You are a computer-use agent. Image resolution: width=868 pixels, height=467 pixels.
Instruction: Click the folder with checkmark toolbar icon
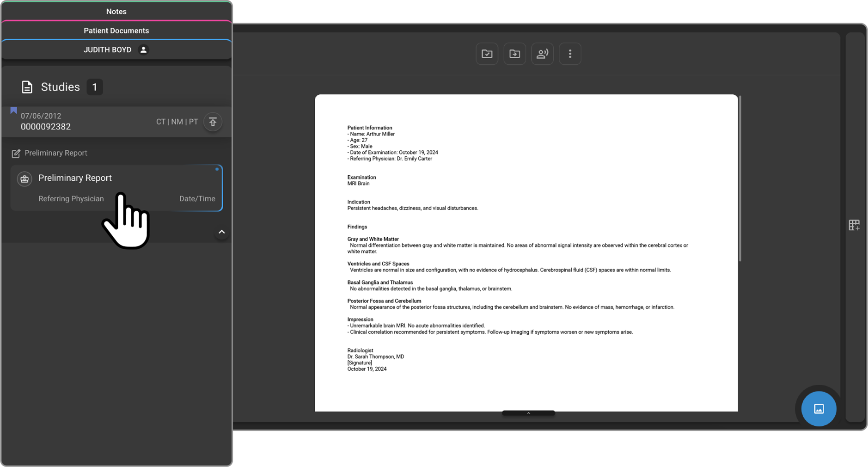pos(487,54)
